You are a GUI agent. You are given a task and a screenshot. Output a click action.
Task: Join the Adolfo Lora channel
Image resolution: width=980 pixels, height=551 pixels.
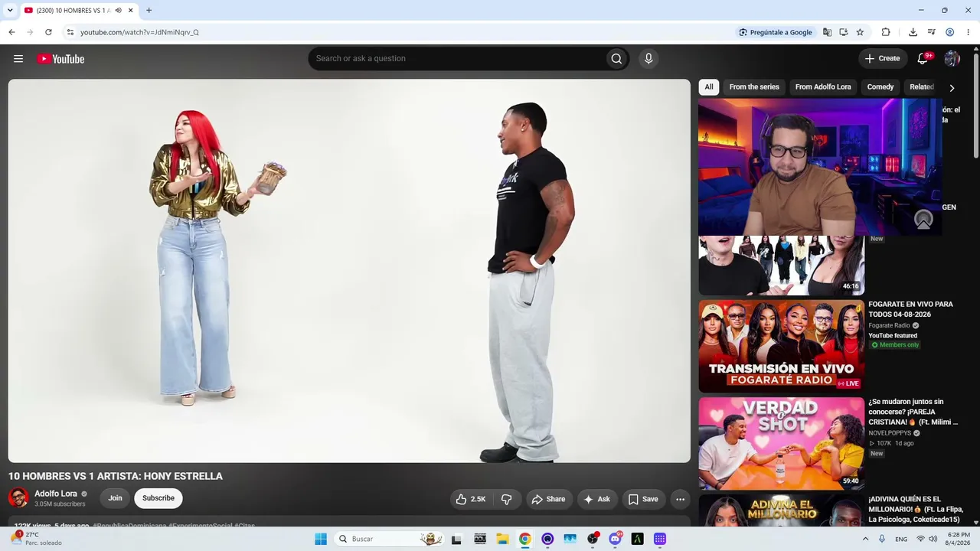click(115, 498)
